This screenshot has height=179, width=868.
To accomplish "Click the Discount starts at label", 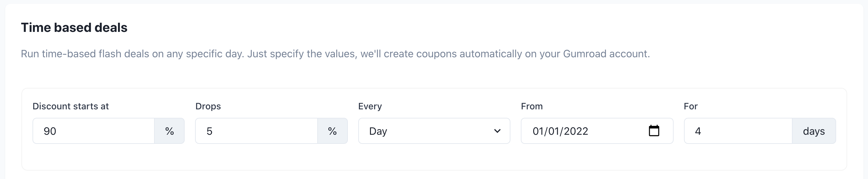I will (71, 106).
